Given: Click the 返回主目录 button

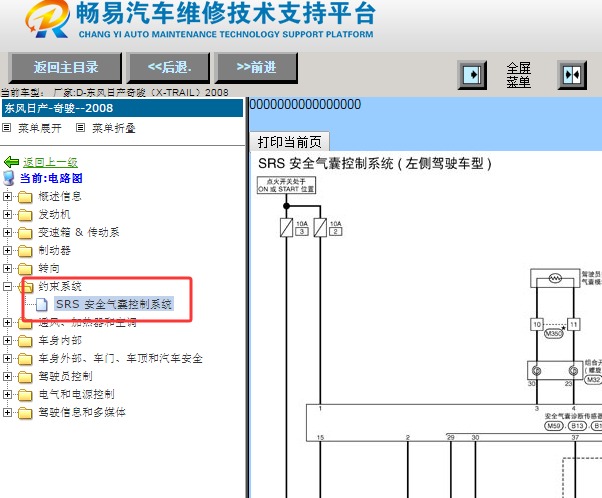Looking at the screenshot, I should coord(65,68).
